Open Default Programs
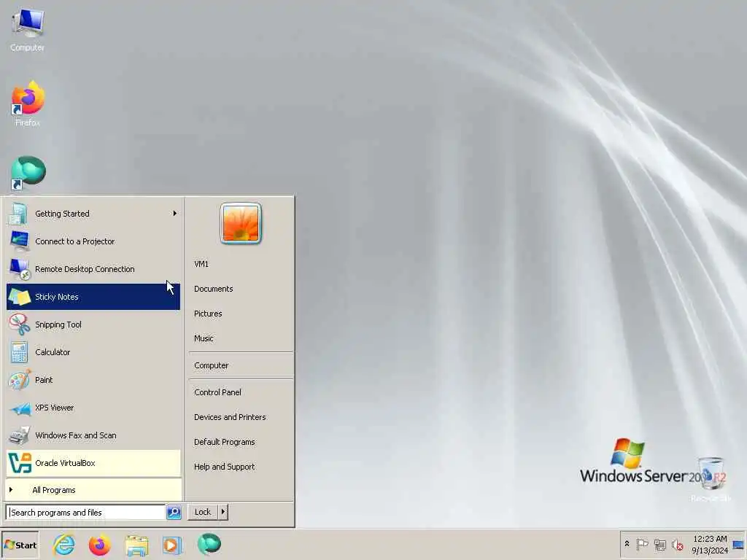This screenshot has height=560, width=747. tap(225, 442)
